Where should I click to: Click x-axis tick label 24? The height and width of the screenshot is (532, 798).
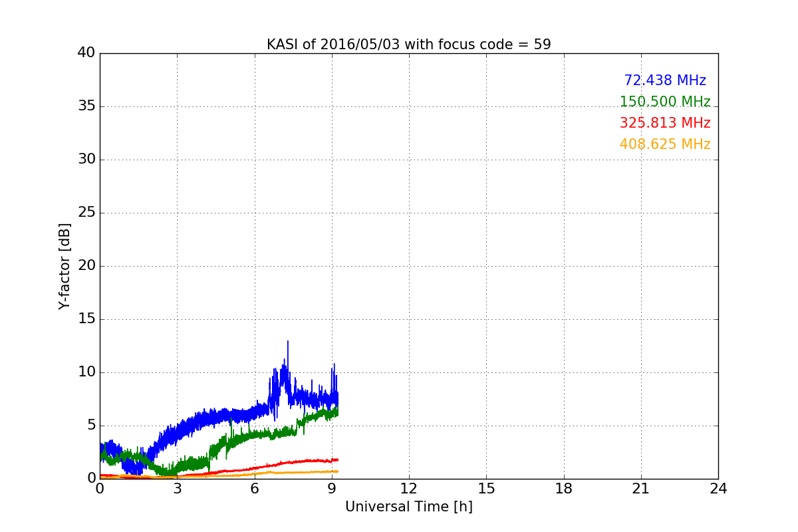point(718,489)
